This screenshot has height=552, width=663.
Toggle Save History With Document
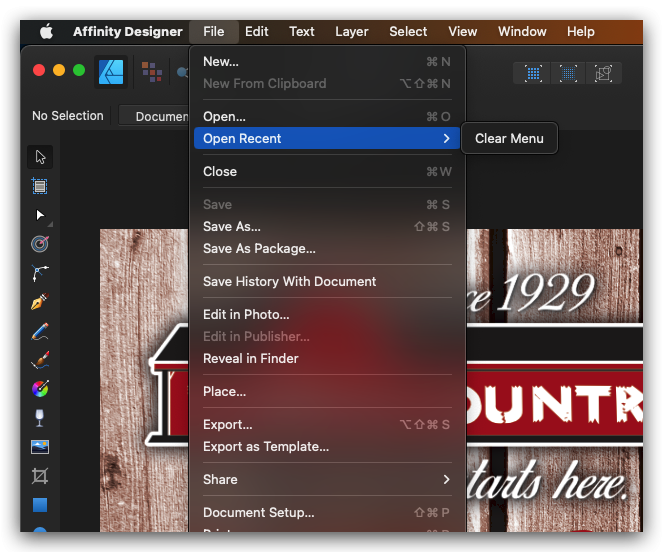pyautogui.click(x=289, y=281)
